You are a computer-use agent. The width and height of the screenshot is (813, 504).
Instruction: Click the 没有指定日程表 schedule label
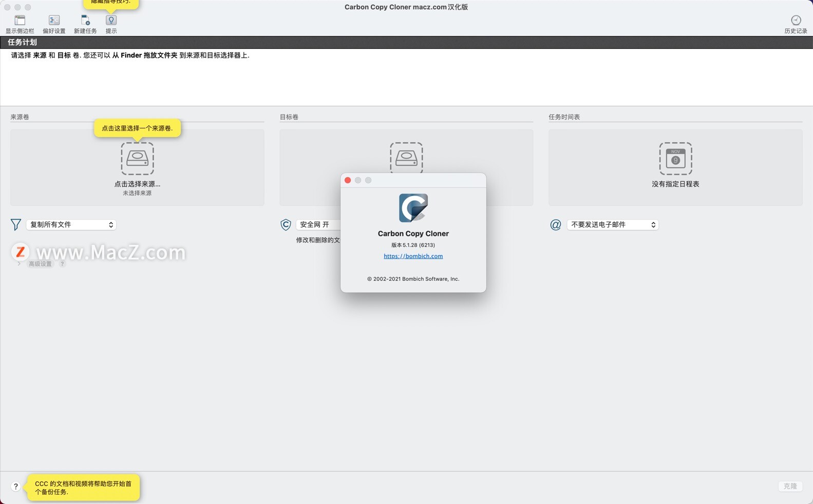pos(675,184)
